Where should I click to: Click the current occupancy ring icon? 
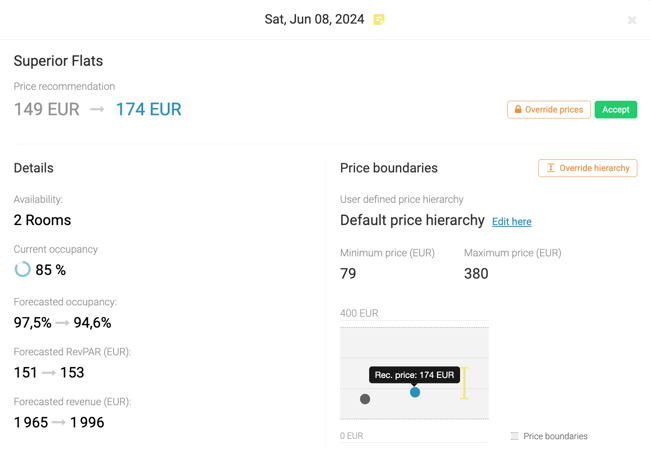(22, 269)
